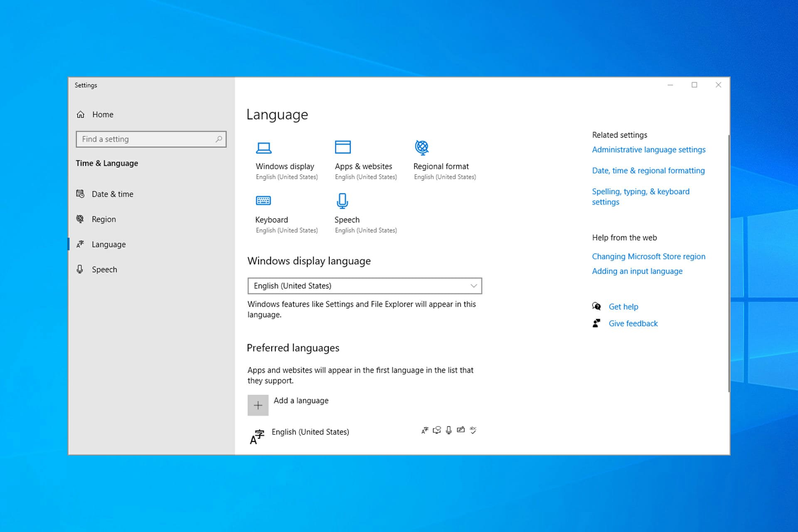The image size is (798, 532).
Task: Click Administrative language settings link
Action: pyautogui.click(x=648, y=150)
